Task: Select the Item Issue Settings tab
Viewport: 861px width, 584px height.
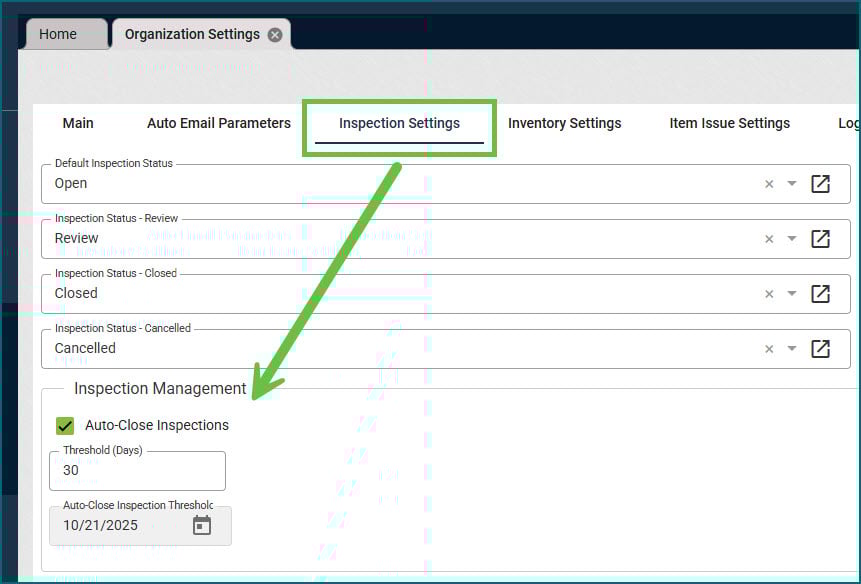Action: [729, 123]
